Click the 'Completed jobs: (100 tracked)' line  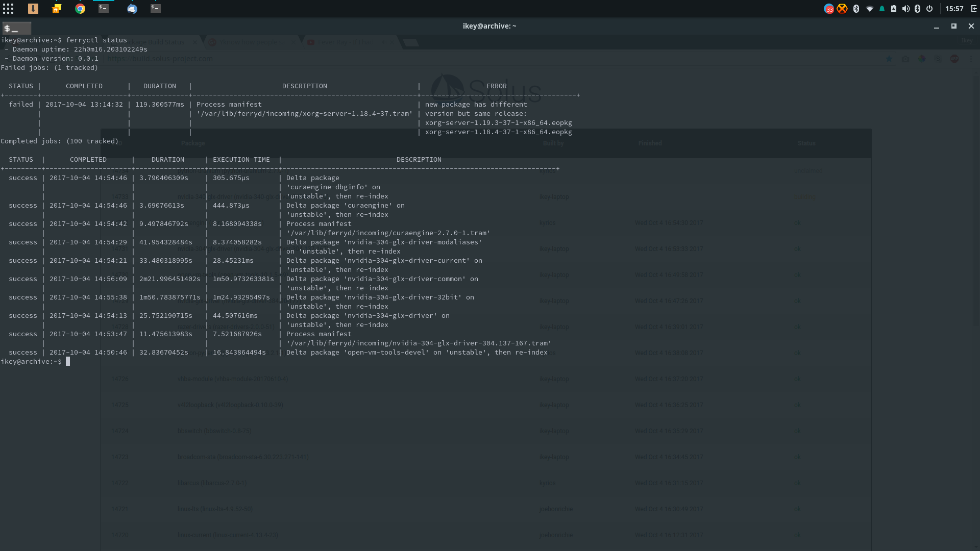60,141
